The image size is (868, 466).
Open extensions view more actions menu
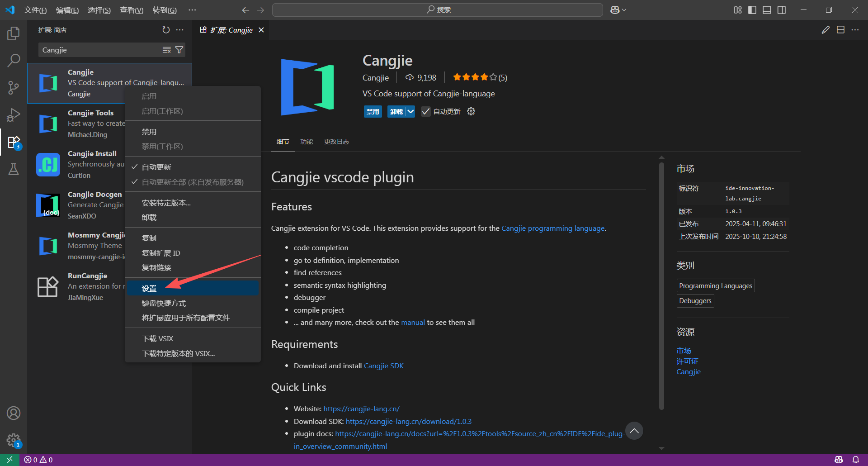[180, 30]
